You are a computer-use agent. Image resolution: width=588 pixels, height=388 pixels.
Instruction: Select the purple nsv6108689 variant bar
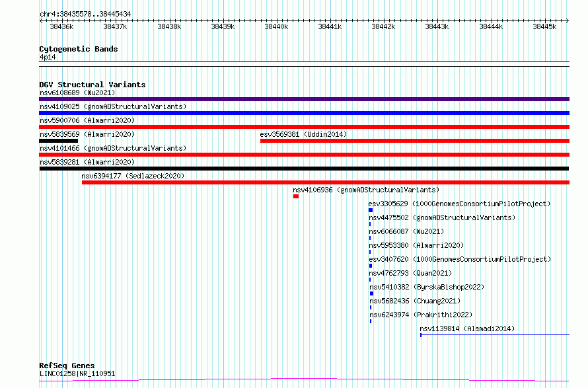click(304, 99)
